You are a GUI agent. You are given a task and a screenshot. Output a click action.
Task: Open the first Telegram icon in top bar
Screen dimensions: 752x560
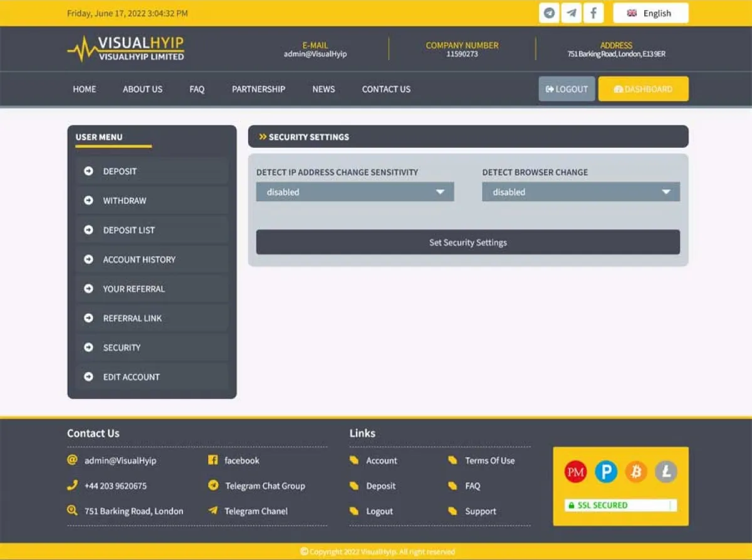[x=550, y=13]
